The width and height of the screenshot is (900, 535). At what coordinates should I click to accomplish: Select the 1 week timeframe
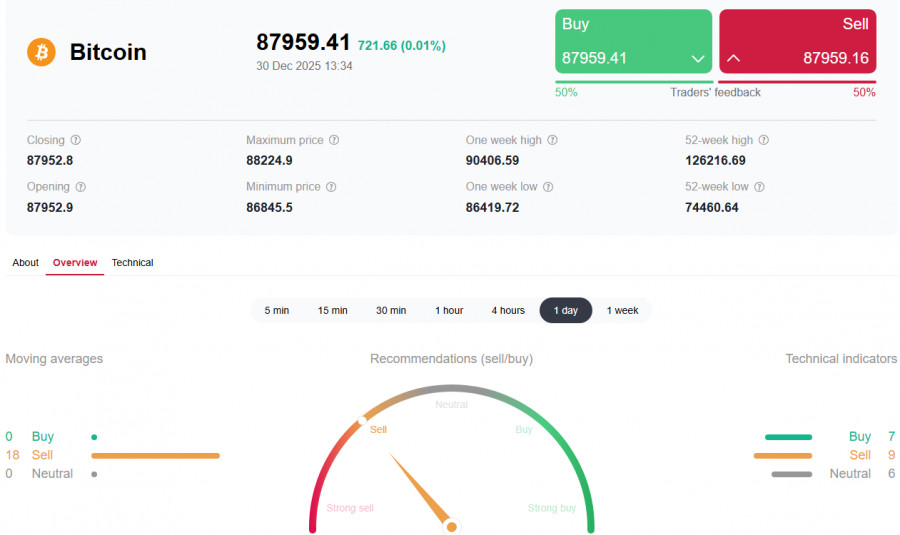click(x=622, y=311)
